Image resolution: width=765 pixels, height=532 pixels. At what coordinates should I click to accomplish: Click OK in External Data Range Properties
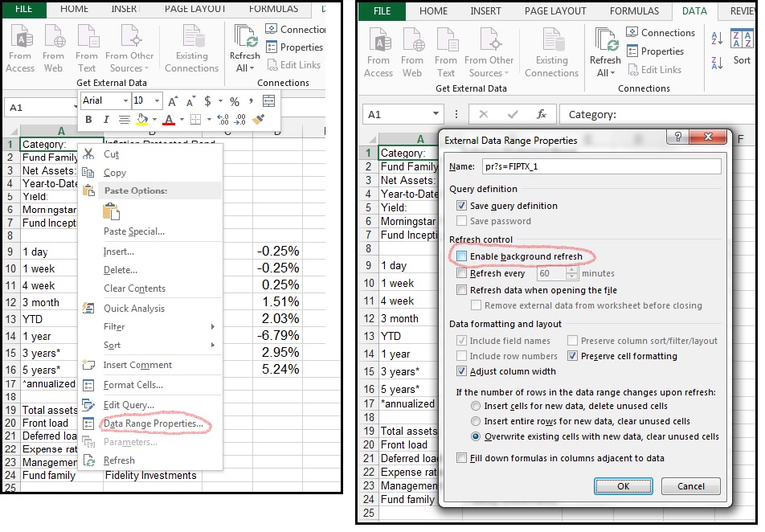(623, 486)
